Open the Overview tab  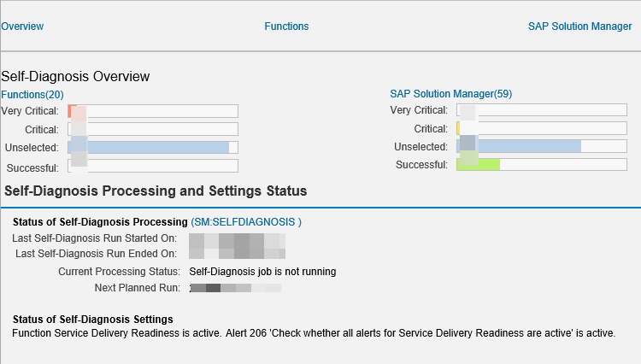click(22, 26)
